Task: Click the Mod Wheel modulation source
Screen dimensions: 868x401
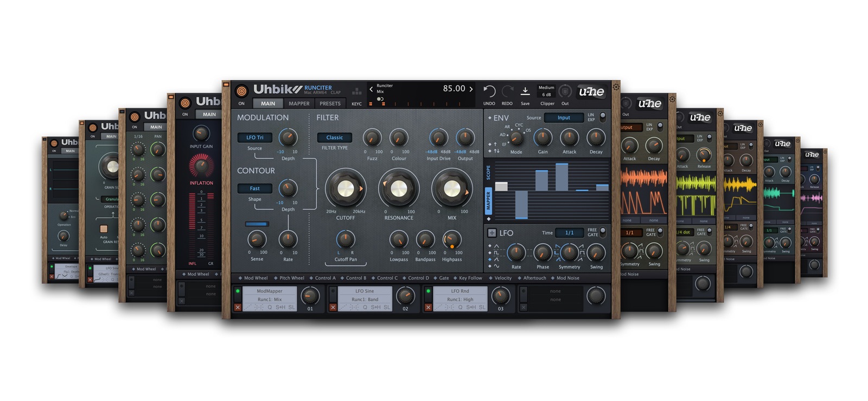Action: click(x=256, y=278)
